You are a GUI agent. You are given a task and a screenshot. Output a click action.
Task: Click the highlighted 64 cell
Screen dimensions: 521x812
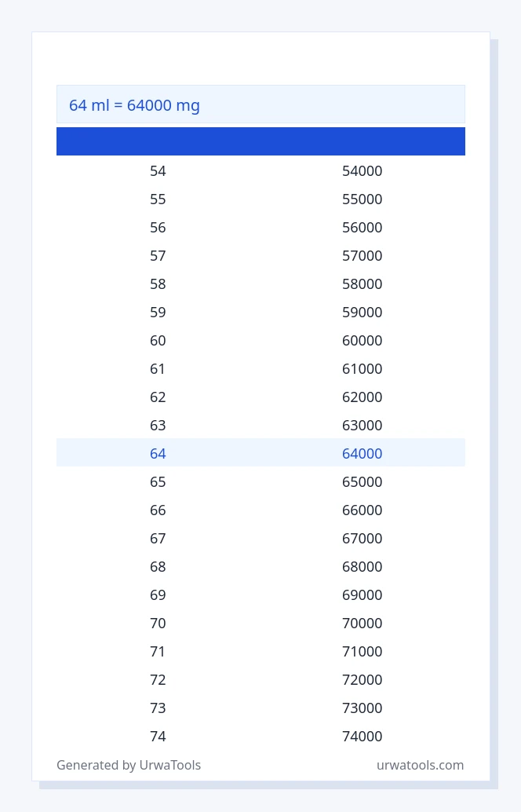point(158,454)
